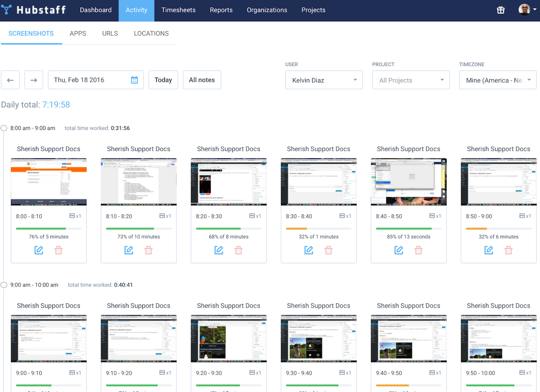Switch to the Apps tab
Viewport: 540px width, 392px height.
click(78, 34)
